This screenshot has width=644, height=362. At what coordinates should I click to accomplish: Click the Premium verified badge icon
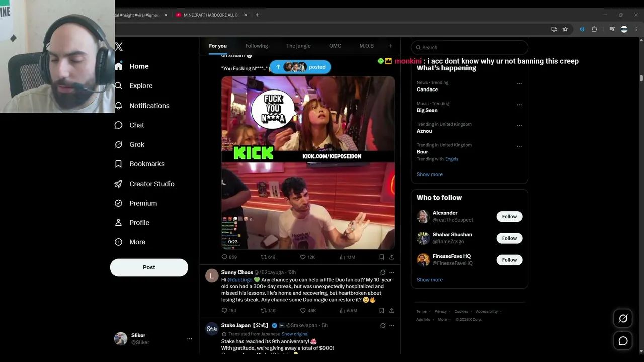[x=119, y=203]
